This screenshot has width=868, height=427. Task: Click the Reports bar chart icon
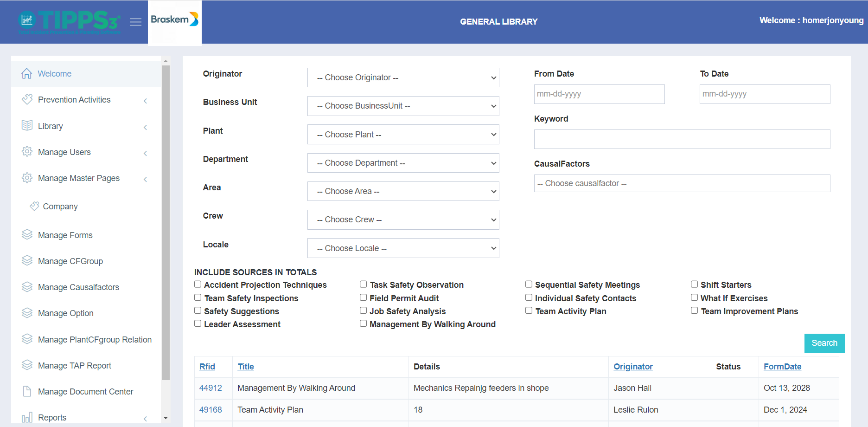tap(27, 417)
